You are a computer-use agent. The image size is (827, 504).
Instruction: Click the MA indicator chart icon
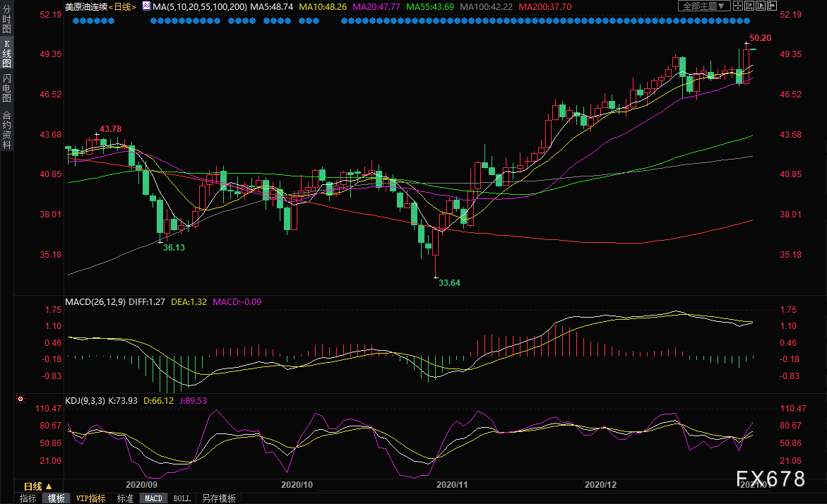click(x=146, y=6)
